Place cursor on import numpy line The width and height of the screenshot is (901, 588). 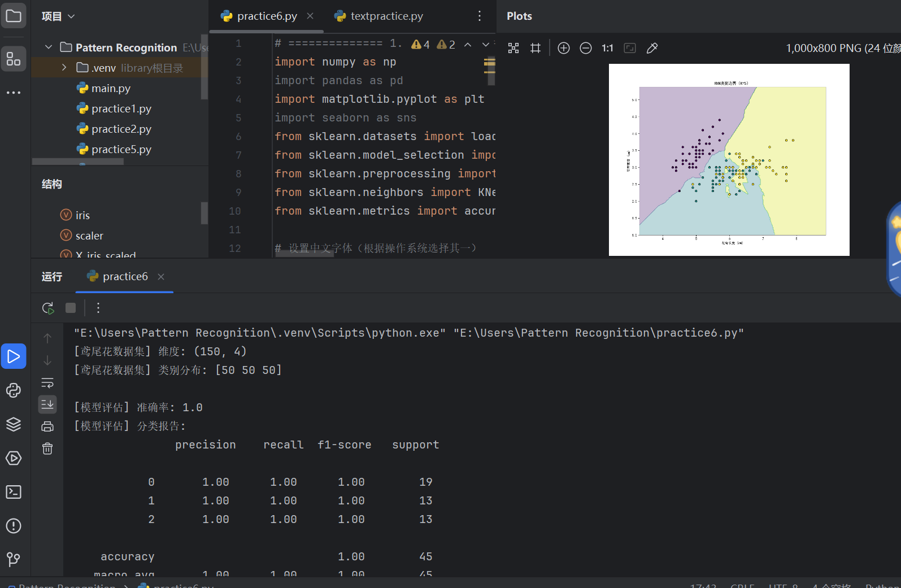[x=336, y=62]
